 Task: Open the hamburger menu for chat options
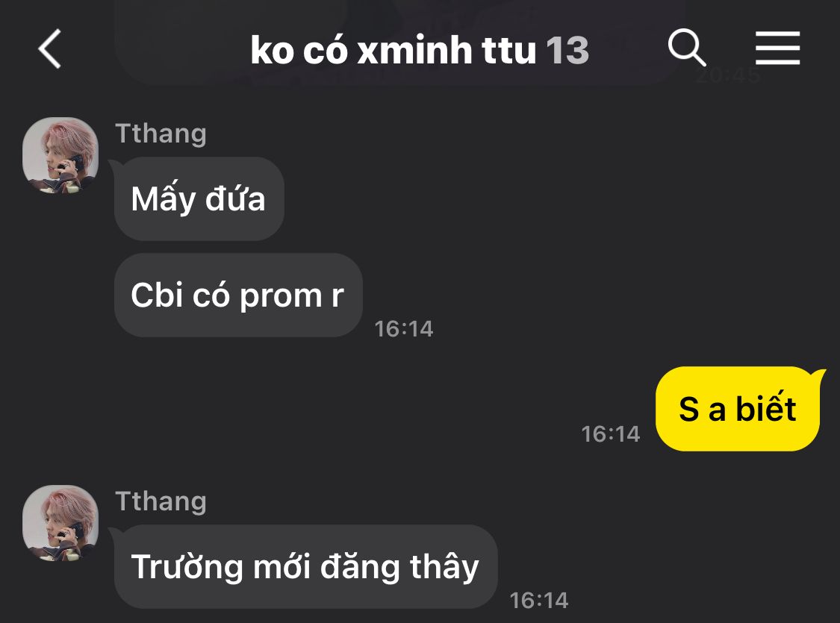click(x=777, y=48)
